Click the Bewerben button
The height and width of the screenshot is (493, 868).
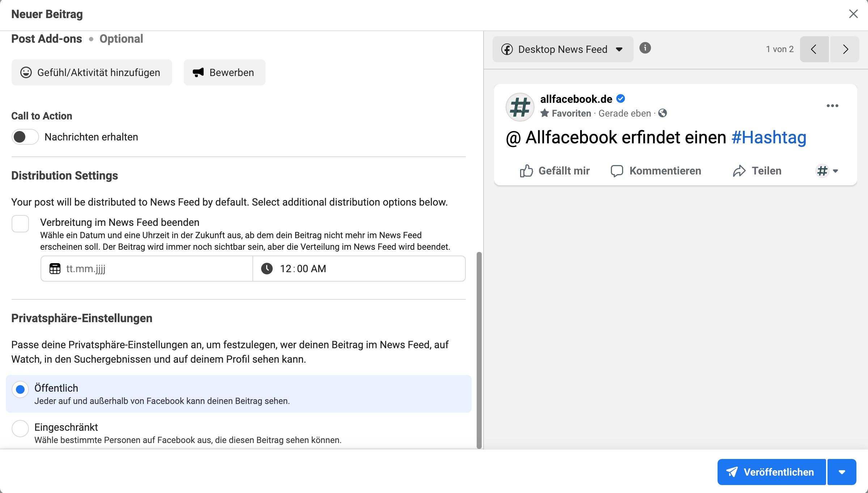pyautogui.click(x=224, y=72)
